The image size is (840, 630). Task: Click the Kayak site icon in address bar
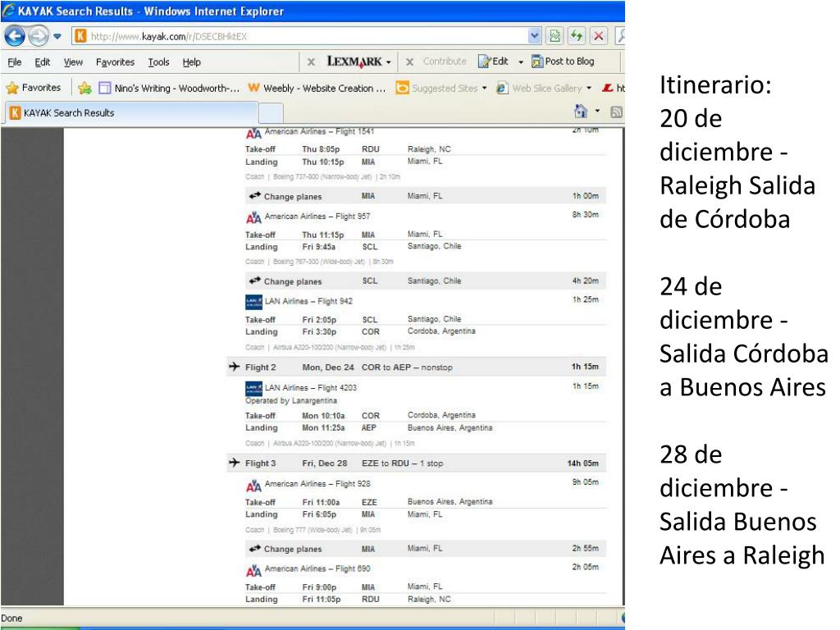pos(80,36)
